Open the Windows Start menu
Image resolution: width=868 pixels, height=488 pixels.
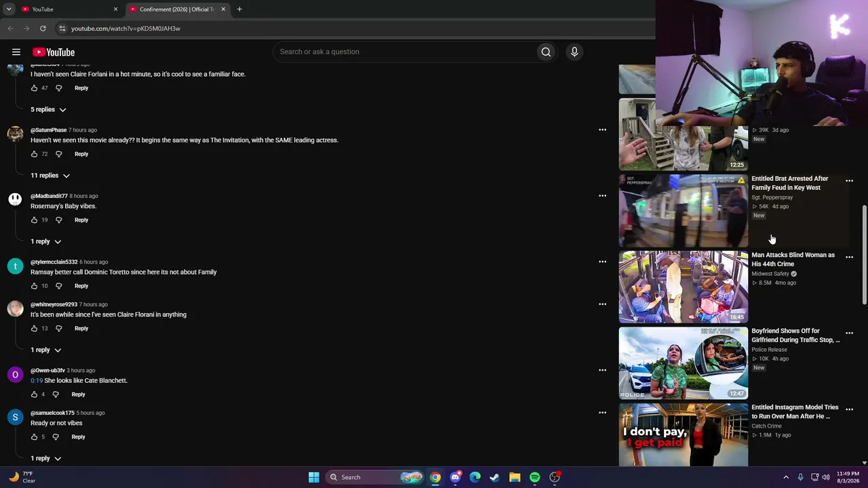click(x=314, y=477)
